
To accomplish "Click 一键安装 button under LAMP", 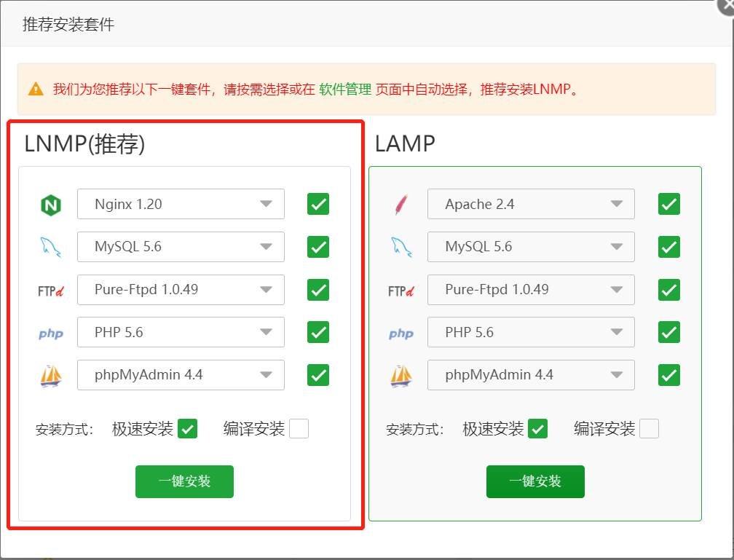I will click(535, 481).
